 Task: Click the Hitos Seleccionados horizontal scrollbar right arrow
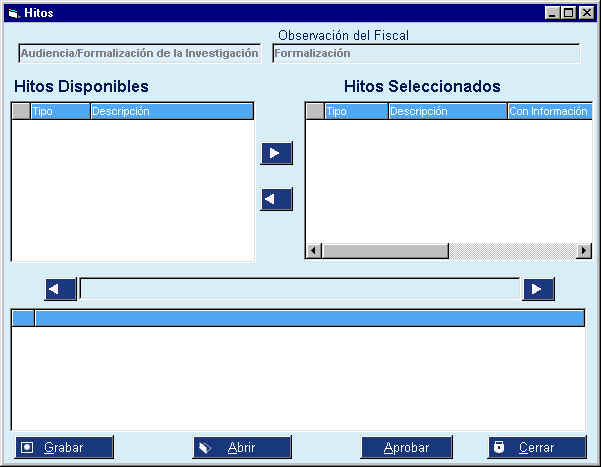coord(584,251)
